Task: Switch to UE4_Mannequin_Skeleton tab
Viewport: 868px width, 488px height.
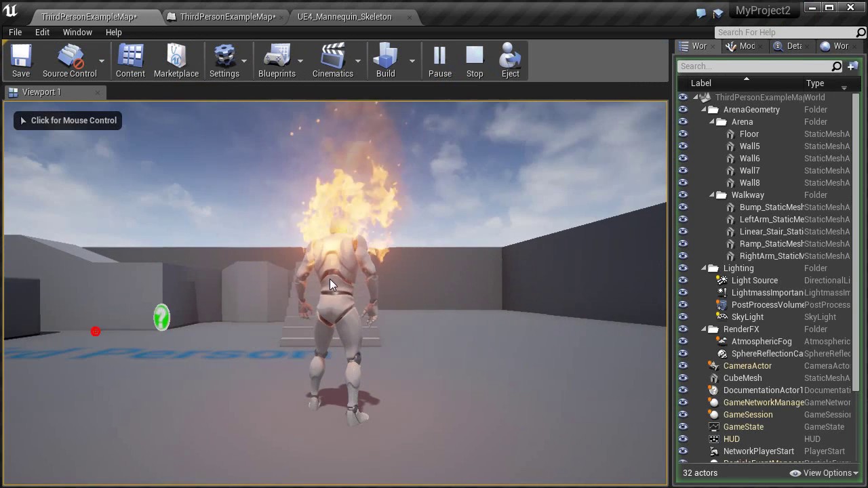Action: pos(344,16)
